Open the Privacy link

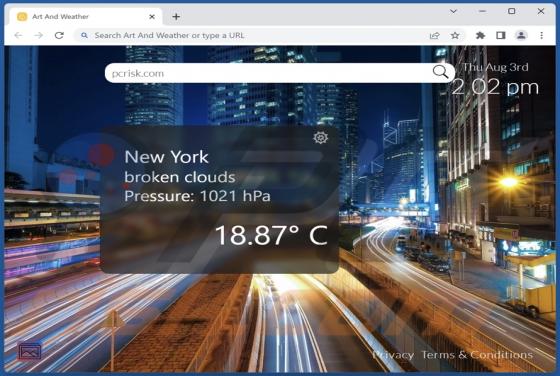coord(393,355)
